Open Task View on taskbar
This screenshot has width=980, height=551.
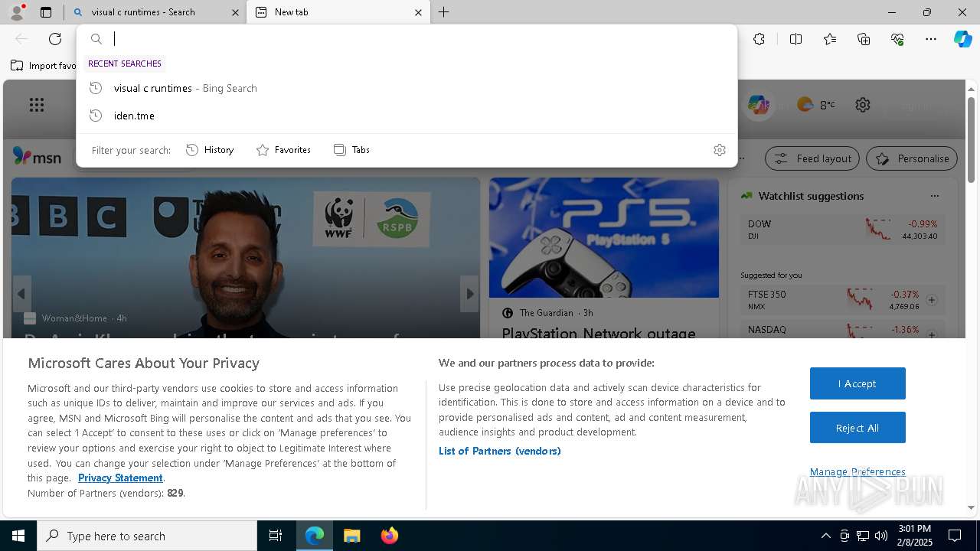(x=276, y=536)
